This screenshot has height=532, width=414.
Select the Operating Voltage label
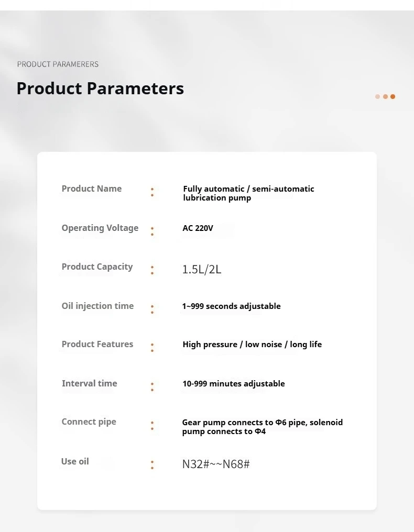(x=100, y=228)
